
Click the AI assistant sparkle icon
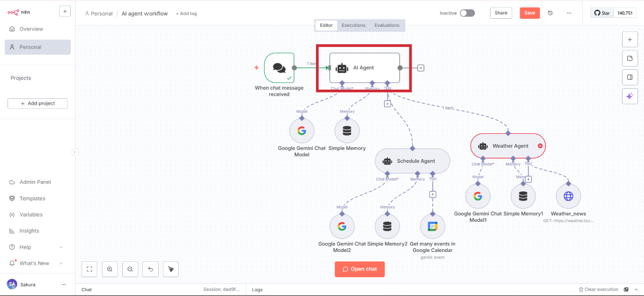tap(630, 96)
